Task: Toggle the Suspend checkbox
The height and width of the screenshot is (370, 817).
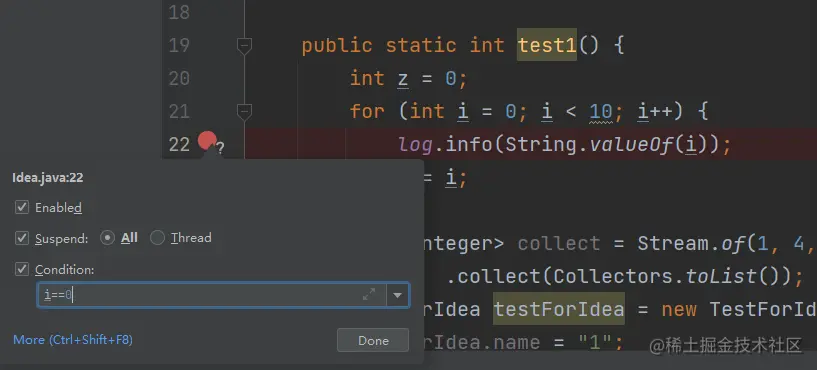Action: click(x=21, y=238)
